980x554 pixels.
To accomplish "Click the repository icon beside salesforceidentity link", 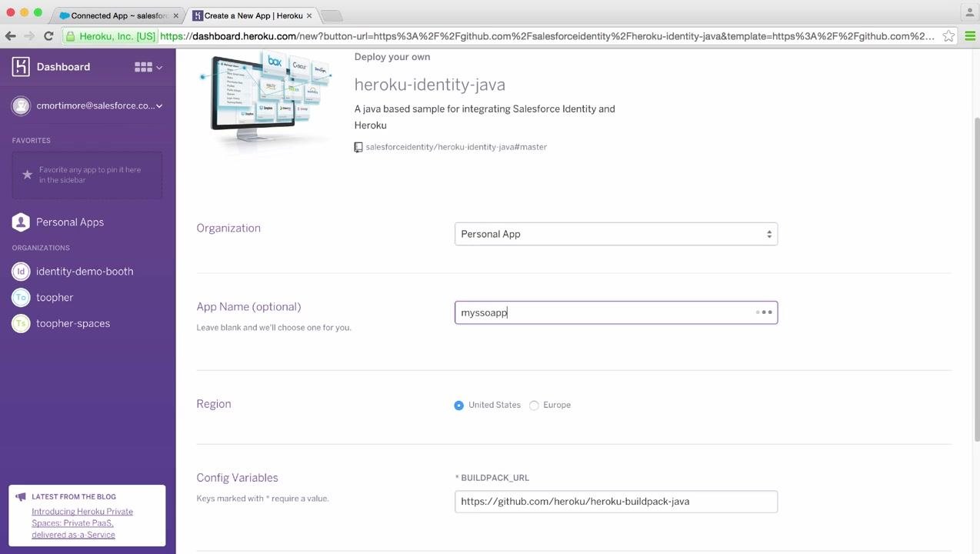I will (358, 147).
